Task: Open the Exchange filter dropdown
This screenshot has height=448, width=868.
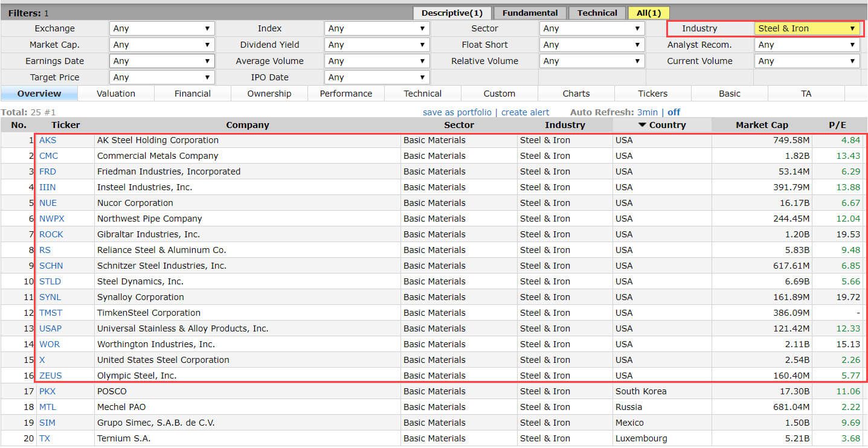Action: [x=161, y=28]
